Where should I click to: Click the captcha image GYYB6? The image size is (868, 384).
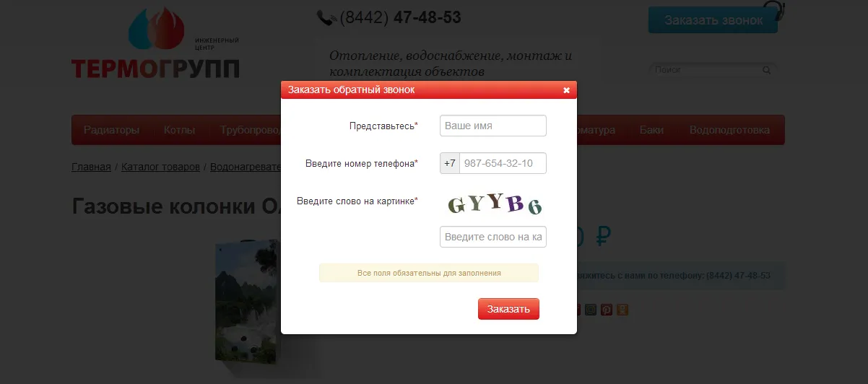pos(493,204)
